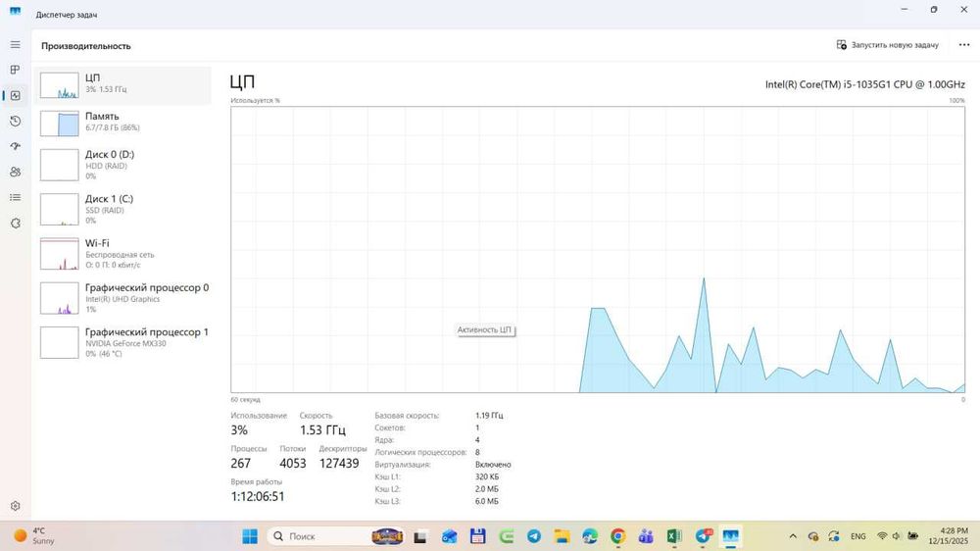Select the Память performance item

[122, 124]
